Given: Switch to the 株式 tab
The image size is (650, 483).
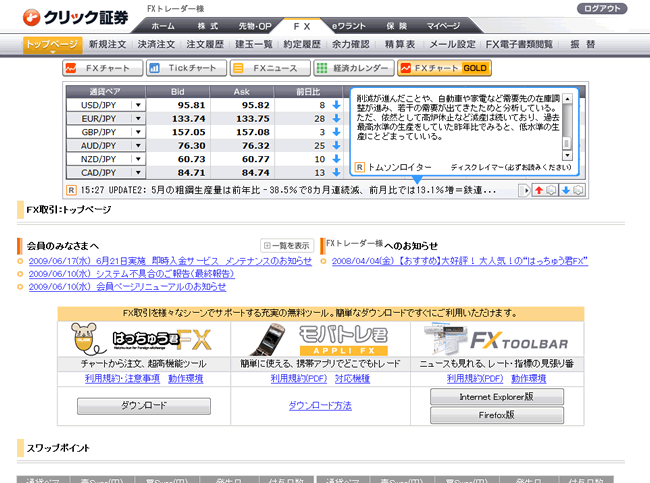Looking at the screenshot, I should (x=208, y=26).
